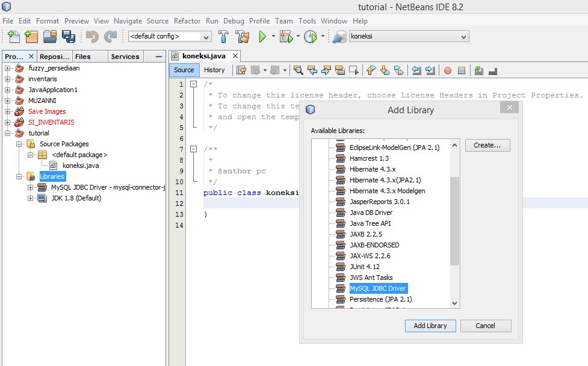The image size is (588, 366).
Task: Click the Add Library button
Action: [x=430, y=326]
